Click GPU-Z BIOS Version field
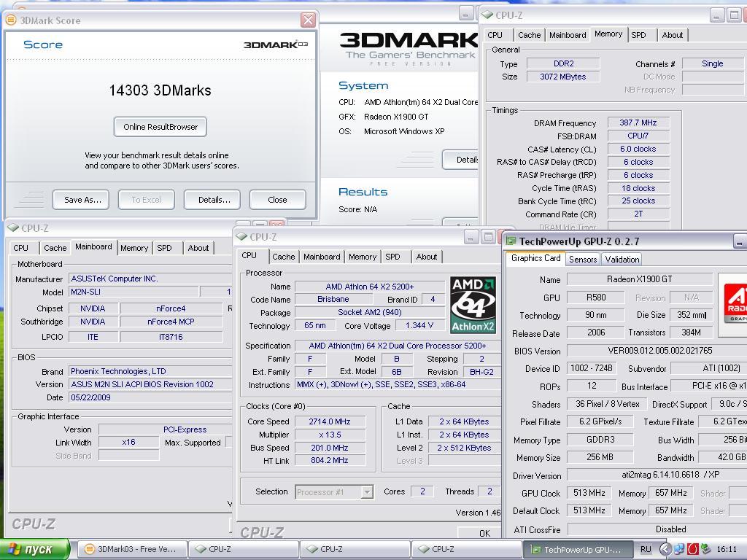This screenshot has height=560, width=747. click(x=657, y=351)
